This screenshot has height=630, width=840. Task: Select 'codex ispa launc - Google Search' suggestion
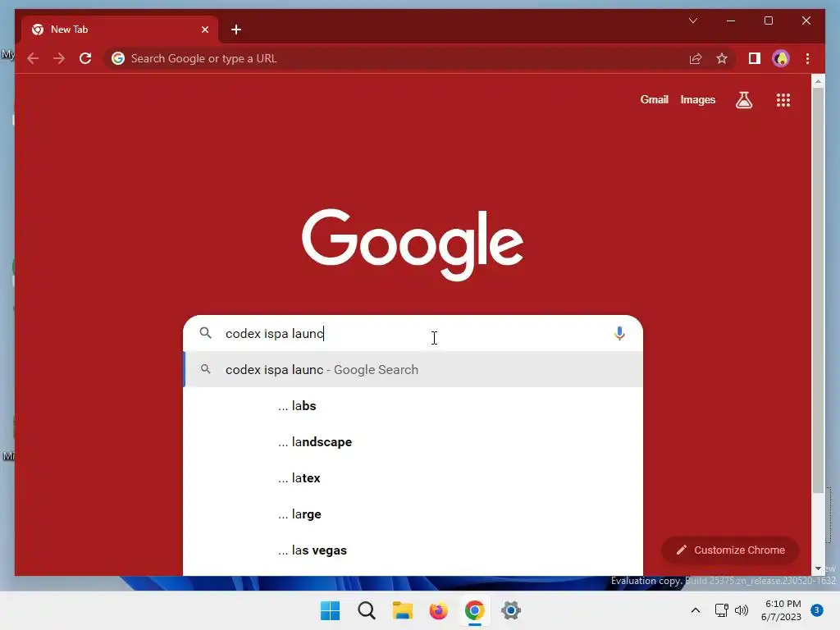pos(413,370)
